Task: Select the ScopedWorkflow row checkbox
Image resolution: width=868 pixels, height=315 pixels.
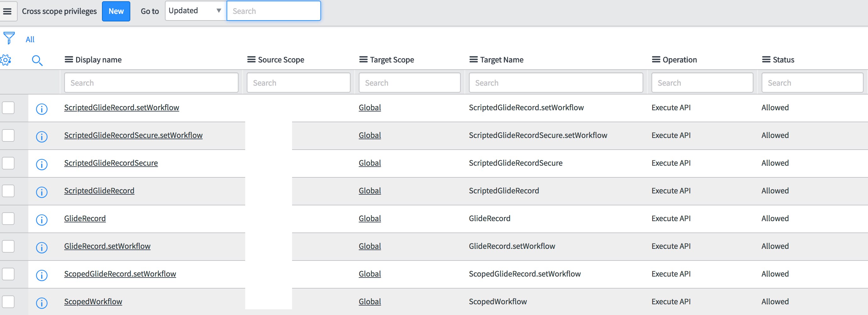Action: tap(8, 301)
